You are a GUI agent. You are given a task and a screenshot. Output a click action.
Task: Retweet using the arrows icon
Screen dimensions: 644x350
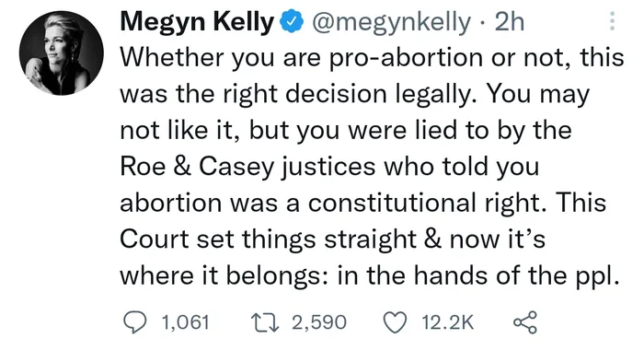[265, 322]
